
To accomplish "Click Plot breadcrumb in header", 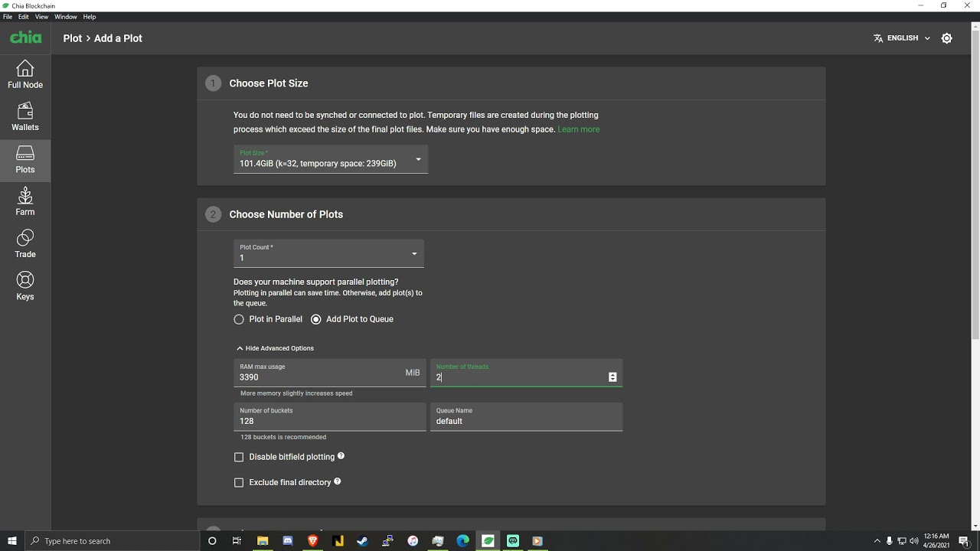I will point(73,38).
